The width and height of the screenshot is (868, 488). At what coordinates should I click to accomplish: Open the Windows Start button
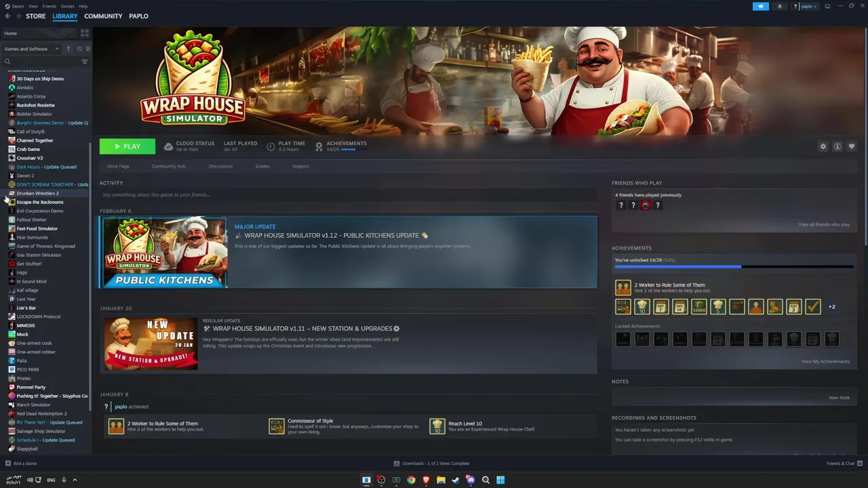(500, 480)
